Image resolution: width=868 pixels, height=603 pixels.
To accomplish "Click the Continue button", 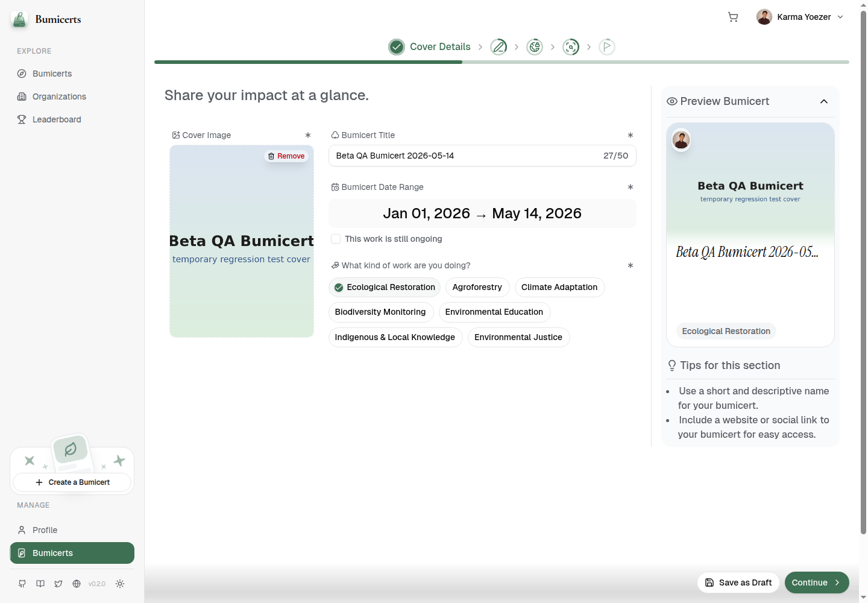I will tap(817, 582).
